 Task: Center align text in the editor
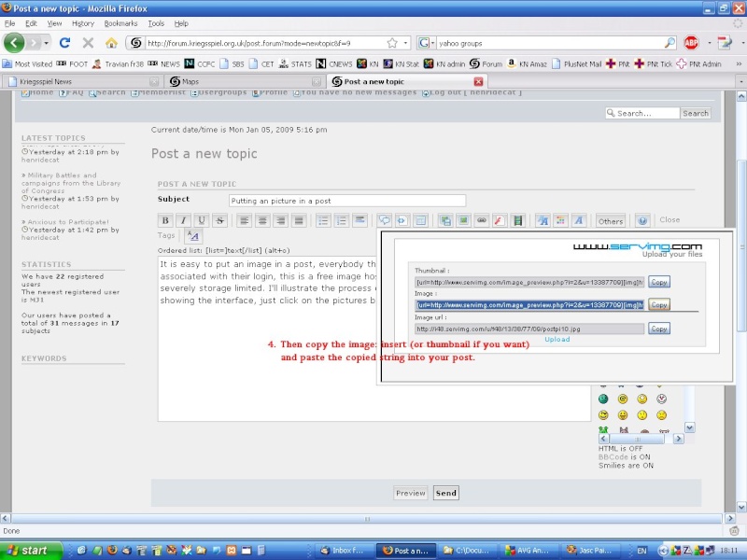262,220
